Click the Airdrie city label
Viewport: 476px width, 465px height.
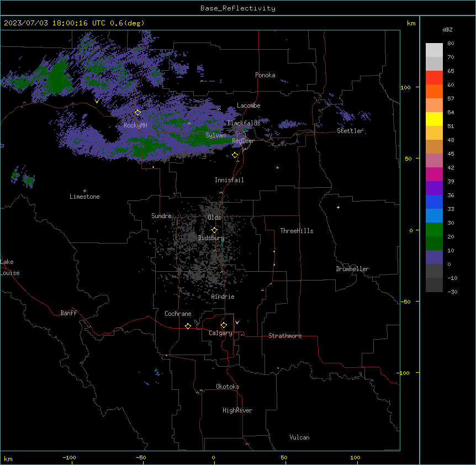(x=223, y=297)
